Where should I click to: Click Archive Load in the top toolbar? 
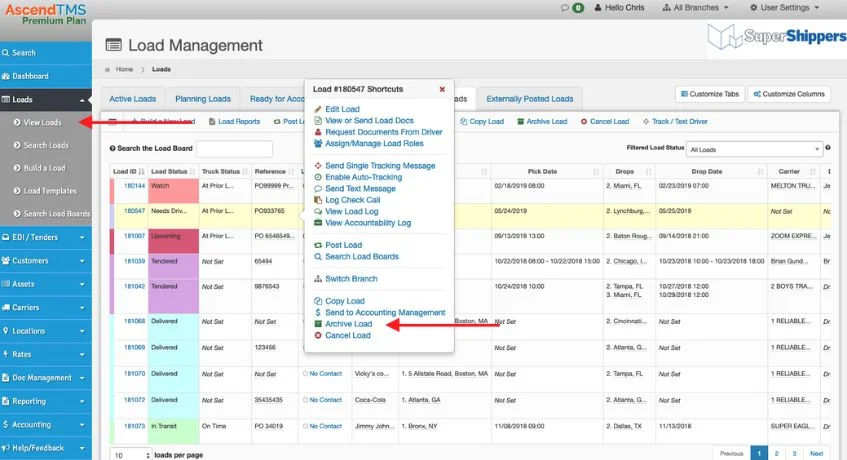(542, 121)
